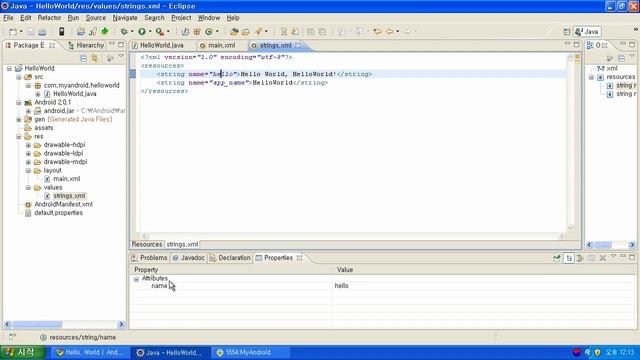Click the Print toolbar icon
Screen dimensions: 640x360
[x=42, y=32]
